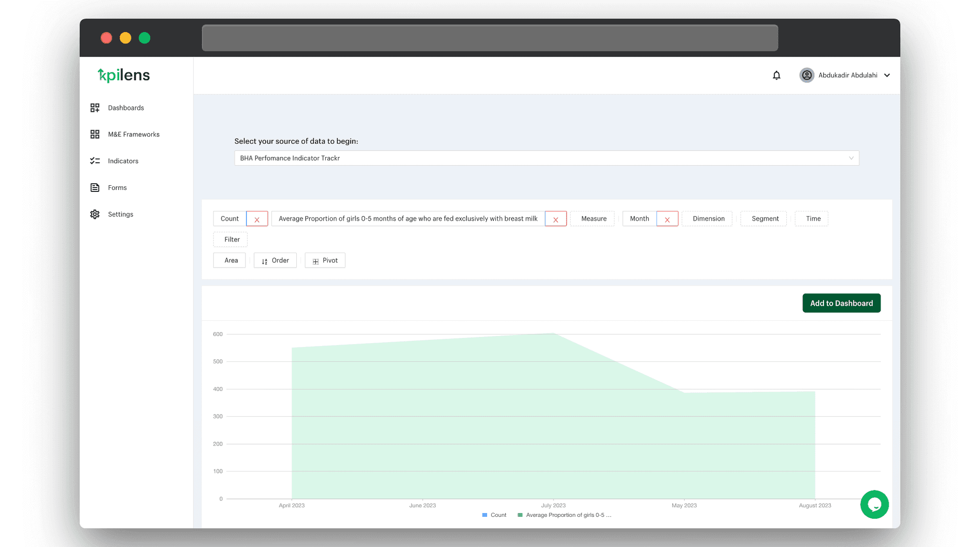This screenshot has width=980, height=547.
Task: Click the Segment dimension option
Action: pos(765,218)
